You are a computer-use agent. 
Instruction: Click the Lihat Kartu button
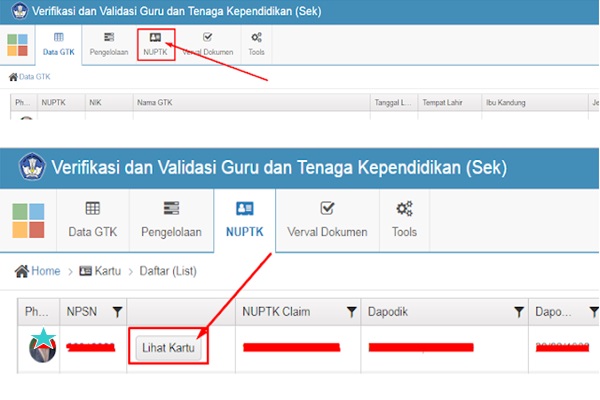click(168, 348)
